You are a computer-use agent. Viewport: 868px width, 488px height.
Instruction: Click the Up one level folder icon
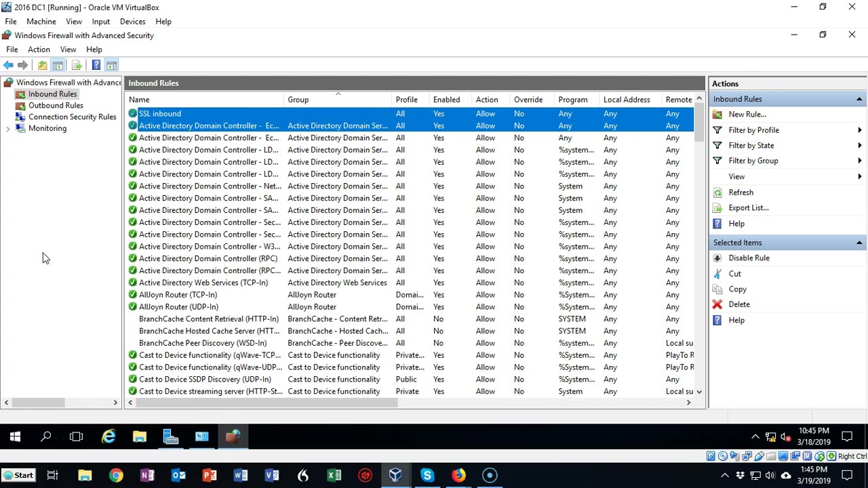click(42, 65)
